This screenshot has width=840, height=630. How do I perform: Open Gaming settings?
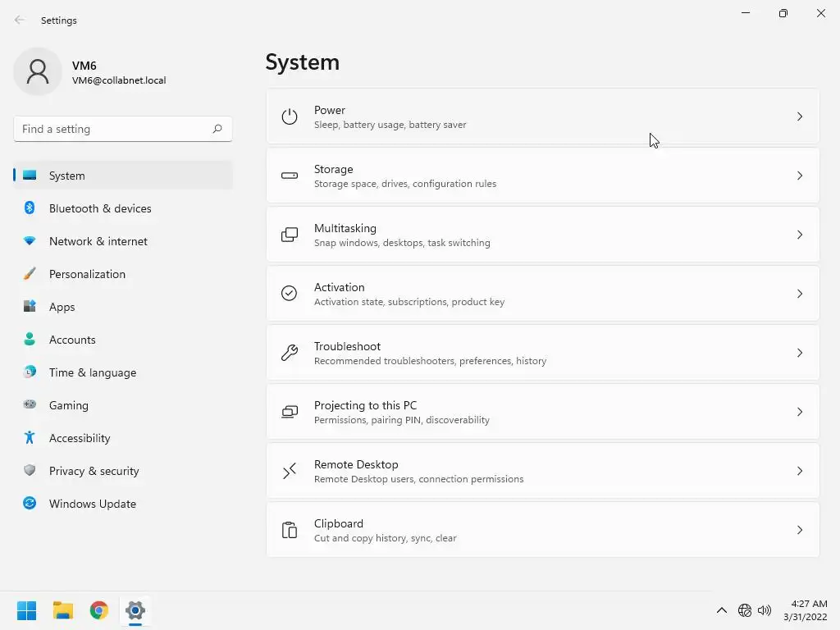coord(123,405)
